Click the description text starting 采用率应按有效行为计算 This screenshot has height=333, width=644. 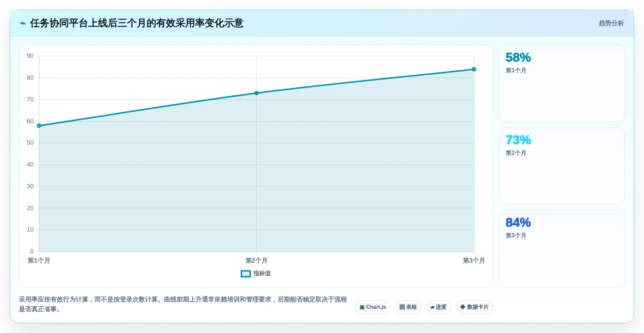click(183, 304)
